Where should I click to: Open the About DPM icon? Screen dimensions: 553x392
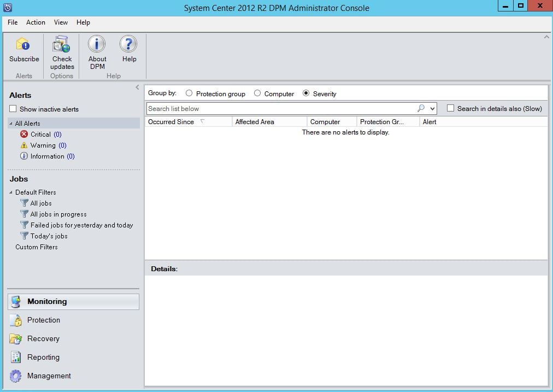tap(97, 44)
